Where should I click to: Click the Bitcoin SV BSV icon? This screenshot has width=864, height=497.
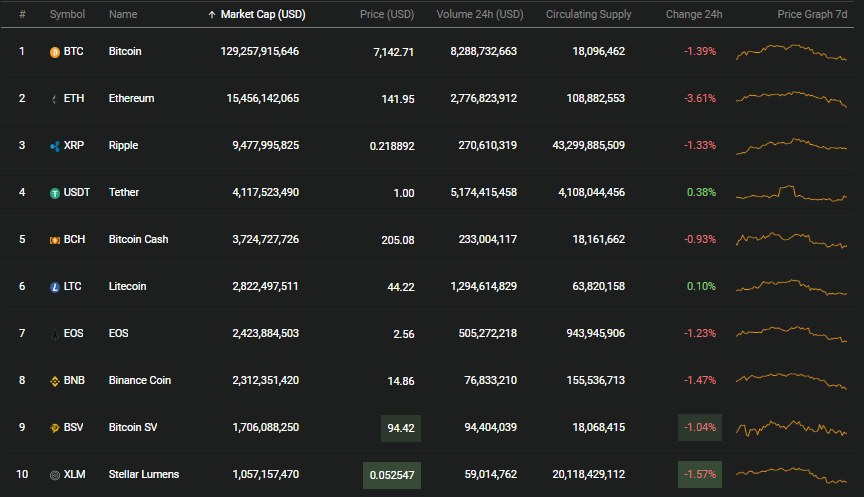click(x=55, y=428)
